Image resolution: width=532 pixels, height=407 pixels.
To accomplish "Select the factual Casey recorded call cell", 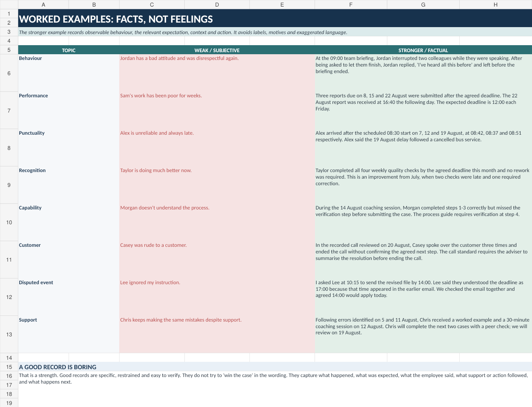I will tap(423, 260).
